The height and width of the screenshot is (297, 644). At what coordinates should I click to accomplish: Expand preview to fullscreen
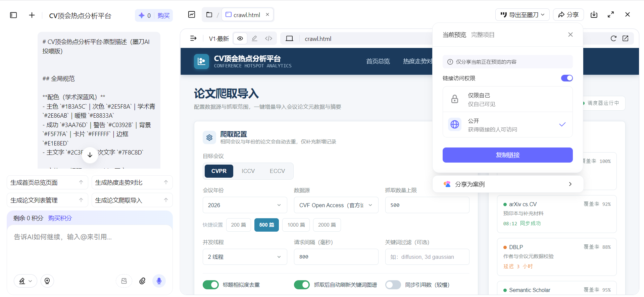click(x=611, y=14)
